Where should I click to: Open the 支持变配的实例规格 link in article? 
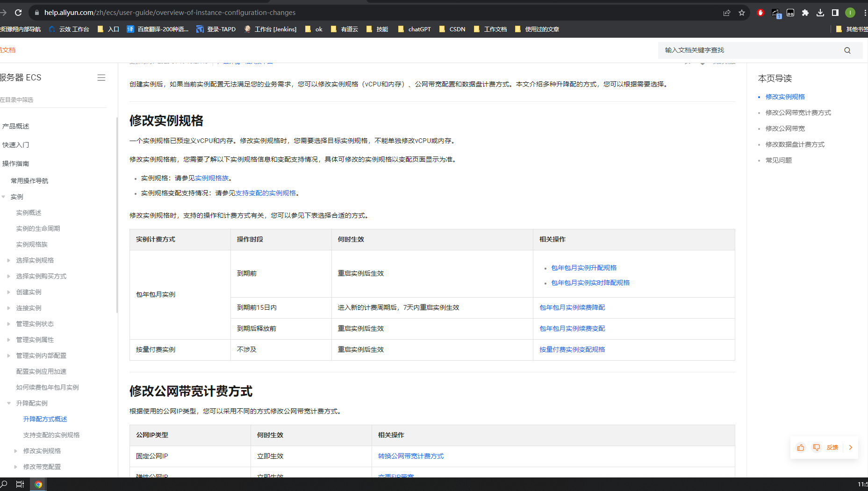[265, 193]
